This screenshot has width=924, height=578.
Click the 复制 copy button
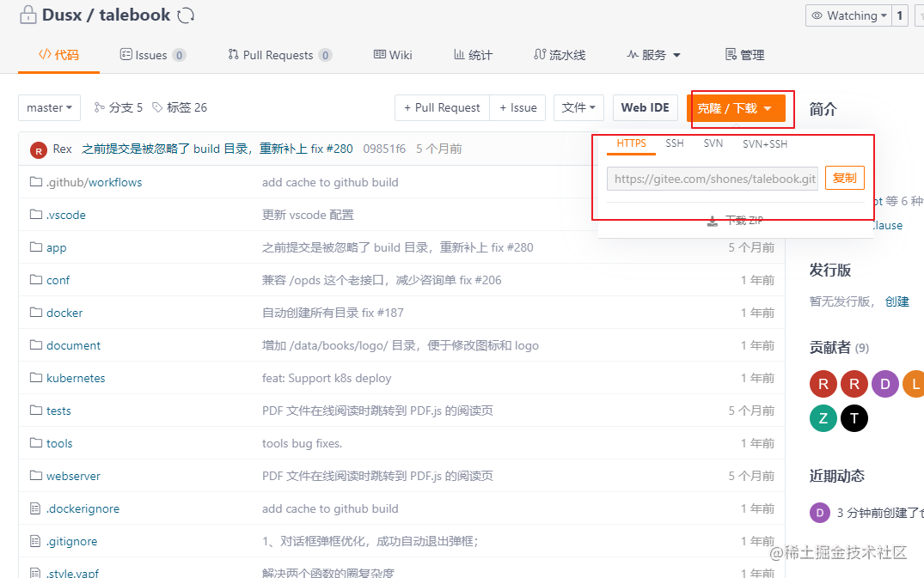(844, 178)
